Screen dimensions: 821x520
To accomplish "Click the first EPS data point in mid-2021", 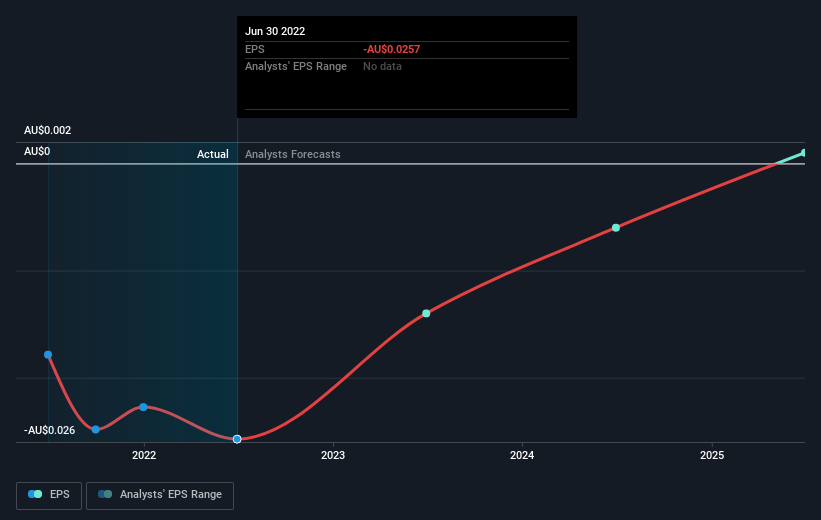I will 48,354.
